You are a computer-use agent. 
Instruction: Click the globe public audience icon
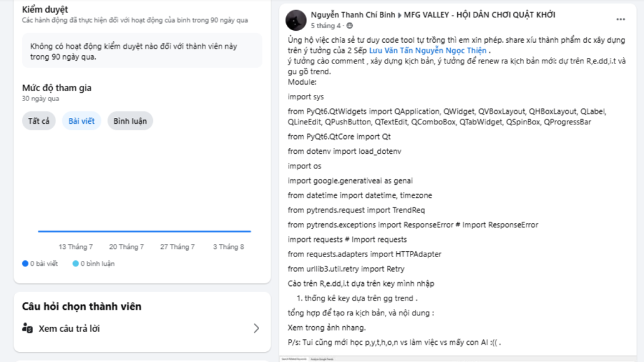coord(348,26)
